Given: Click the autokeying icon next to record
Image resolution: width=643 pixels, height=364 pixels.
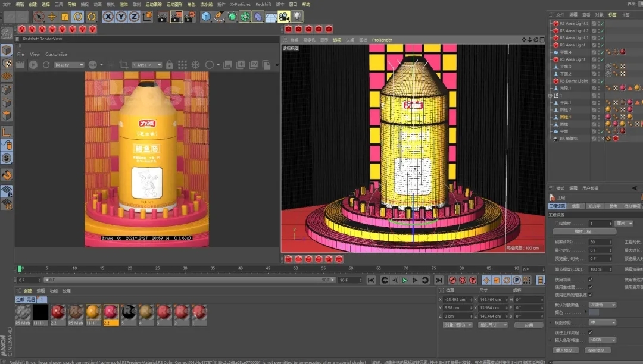Looking at the screenshot, I should click(463, 280).
